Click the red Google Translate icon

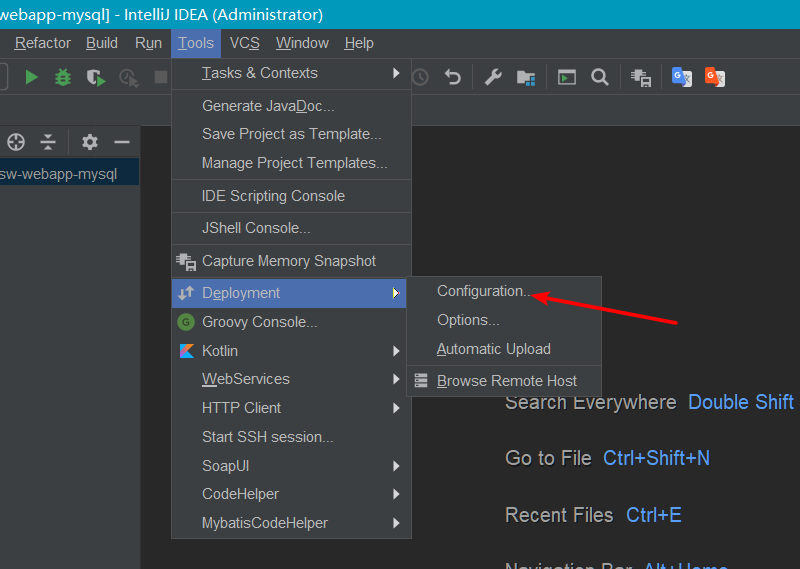tap(714, 77)
